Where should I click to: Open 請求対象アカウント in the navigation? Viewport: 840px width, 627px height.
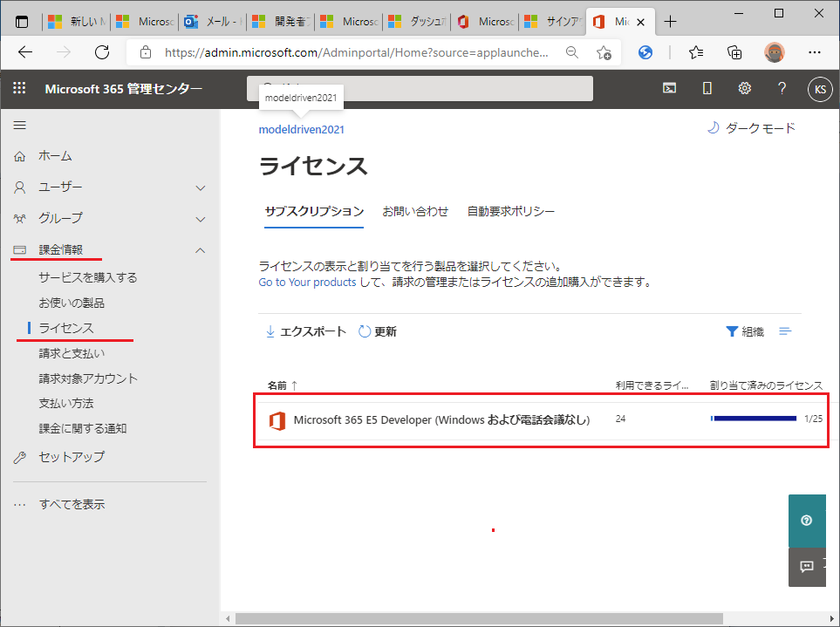click(x=88, y=378)
